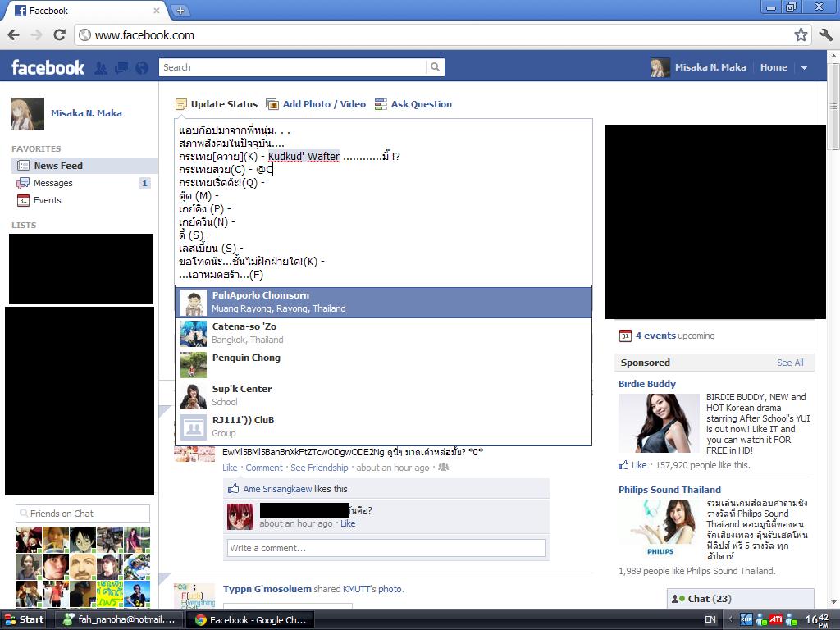Click Add Photo / Video camera icon
840x630 pixels.
pos(272,104)
